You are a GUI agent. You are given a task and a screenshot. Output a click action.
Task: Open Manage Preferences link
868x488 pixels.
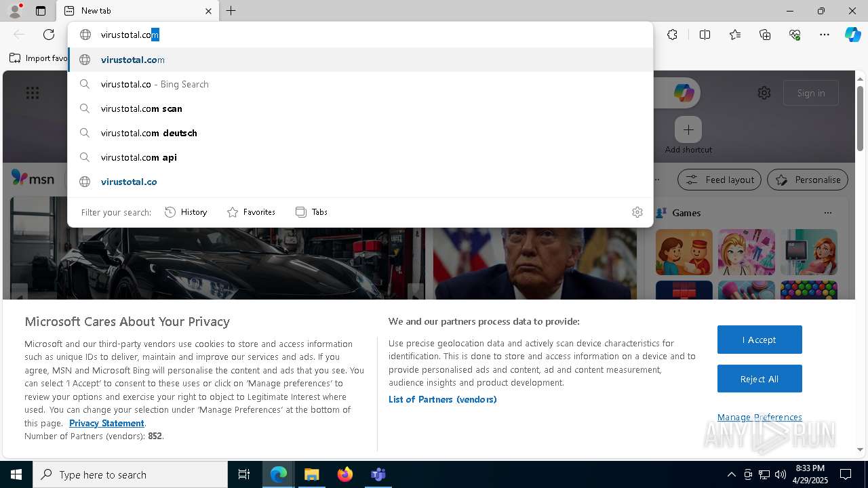coord(759,417)
